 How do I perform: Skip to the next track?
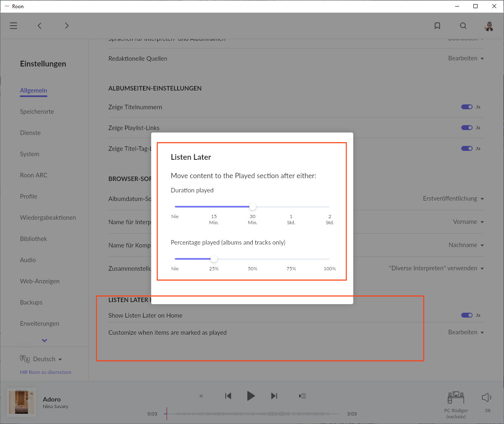coord(274,396)
